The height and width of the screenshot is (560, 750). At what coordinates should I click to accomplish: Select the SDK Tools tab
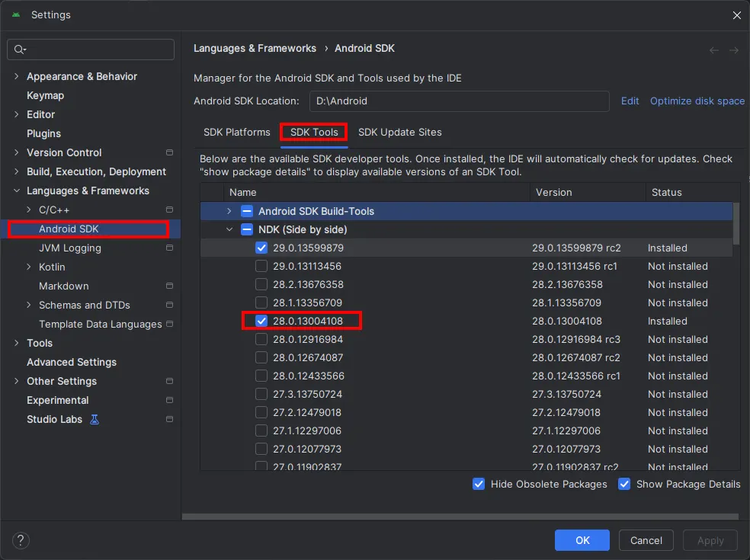tap(314, 132)
